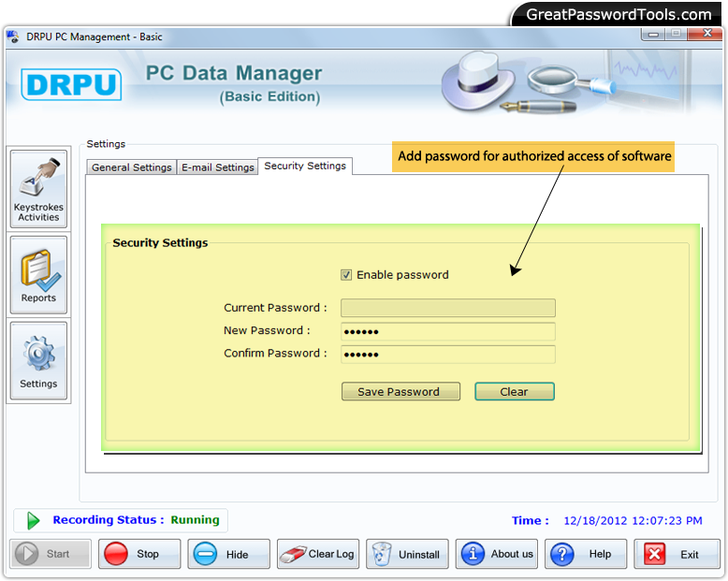This screenshot has height=581, width=728.
Task: Hide the application window
Action: (228, 554)
